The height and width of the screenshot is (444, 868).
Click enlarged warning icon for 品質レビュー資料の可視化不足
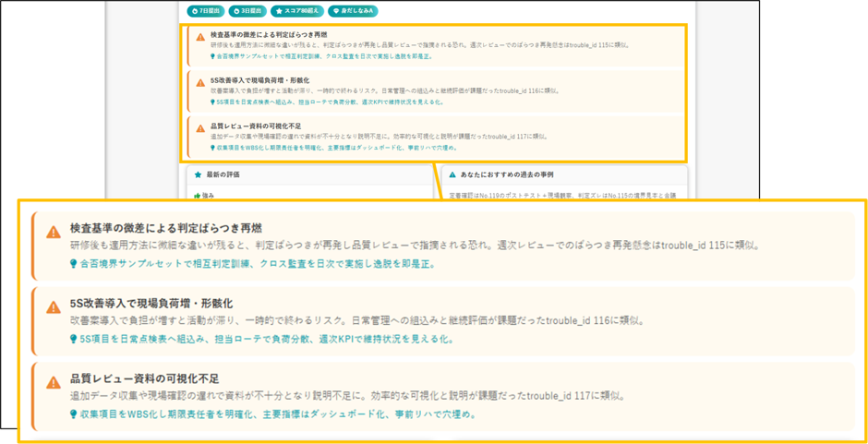point(54,382)
